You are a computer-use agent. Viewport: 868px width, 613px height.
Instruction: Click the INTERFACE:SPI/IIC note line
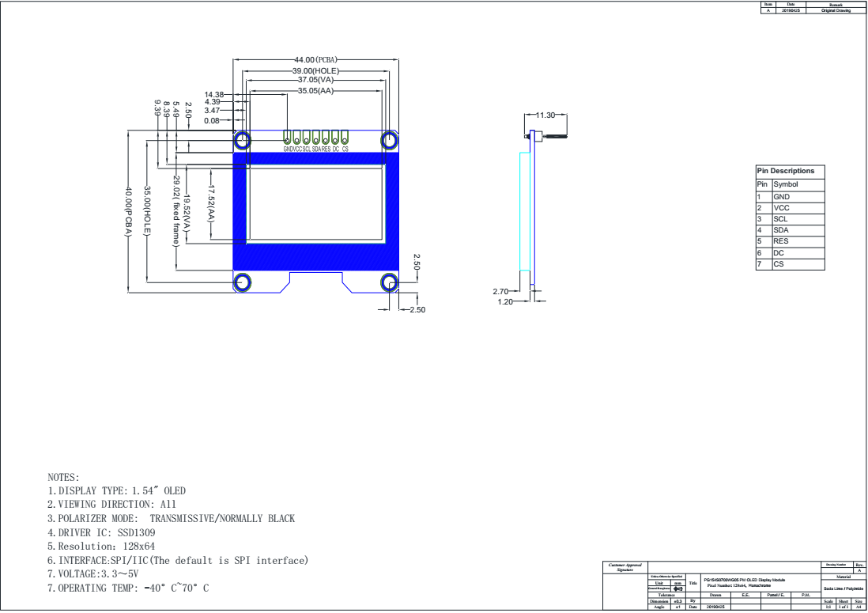pos(178,560)
